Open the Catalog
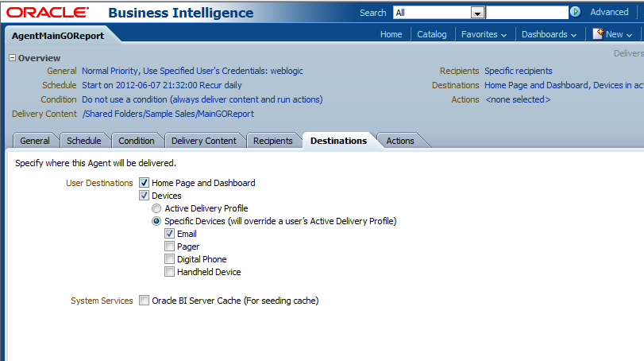 pyautogui.click(x=432, y=34)
